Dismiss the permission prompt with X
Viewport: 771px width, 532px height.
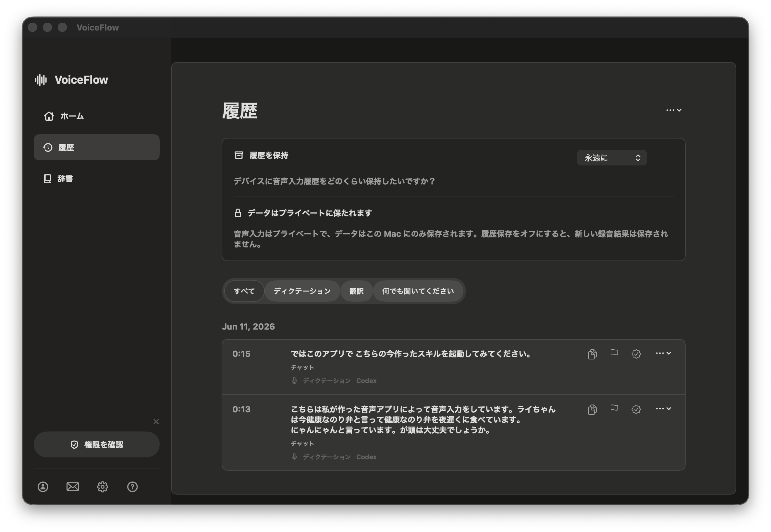pos(156,422)
